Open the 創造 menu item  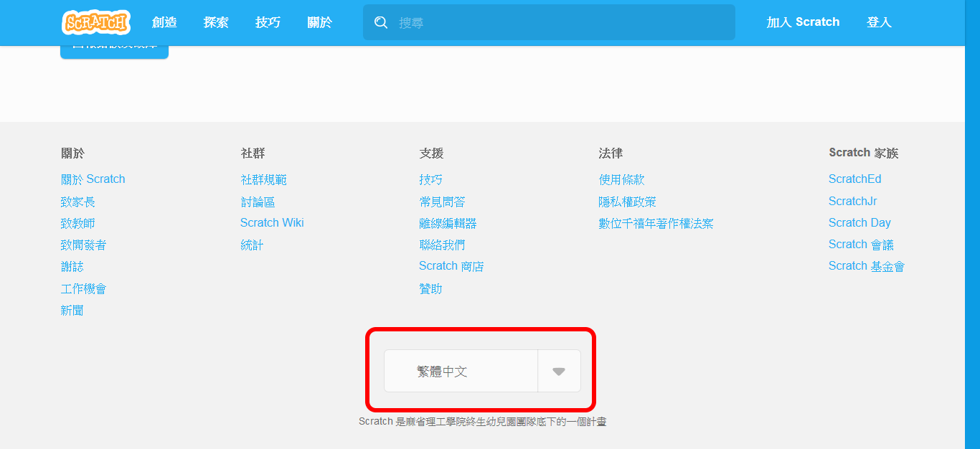pyautogui.click(x=164, y=22)
